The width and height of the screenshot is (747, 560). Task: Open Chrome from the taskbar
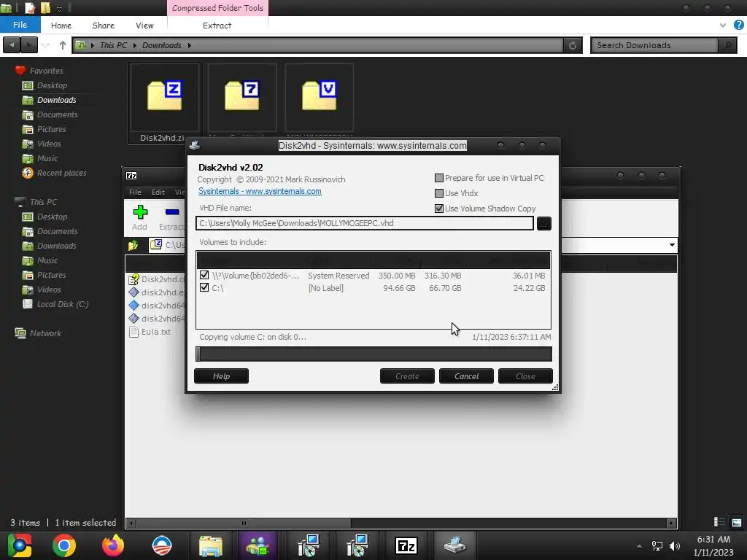click(x=64, y=545)
